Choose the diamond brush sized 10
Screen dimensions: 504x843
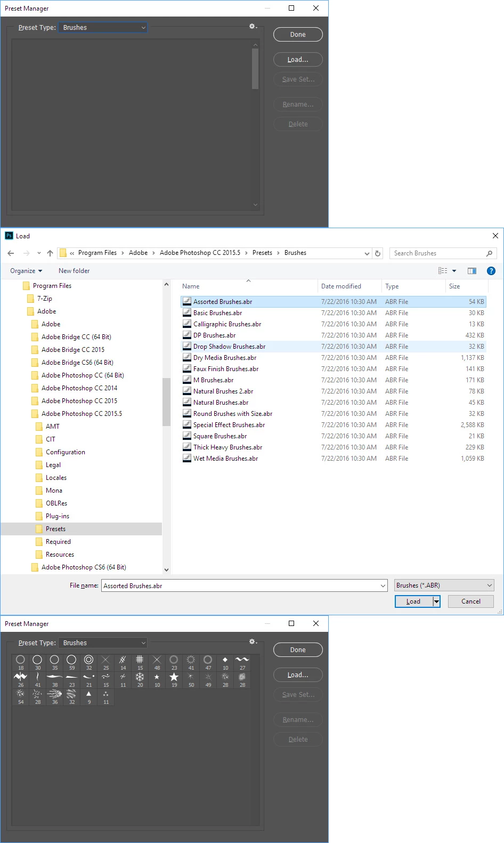[225, 663]
